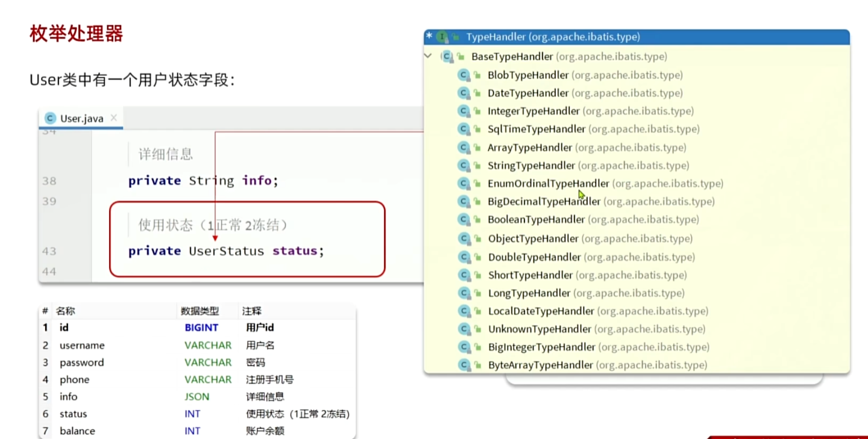Image resolution: width=868 pixels, height=439 pixels.
Task: Click class icon beside EnumOrdinalTypeHandler
Action: (464, 184)
